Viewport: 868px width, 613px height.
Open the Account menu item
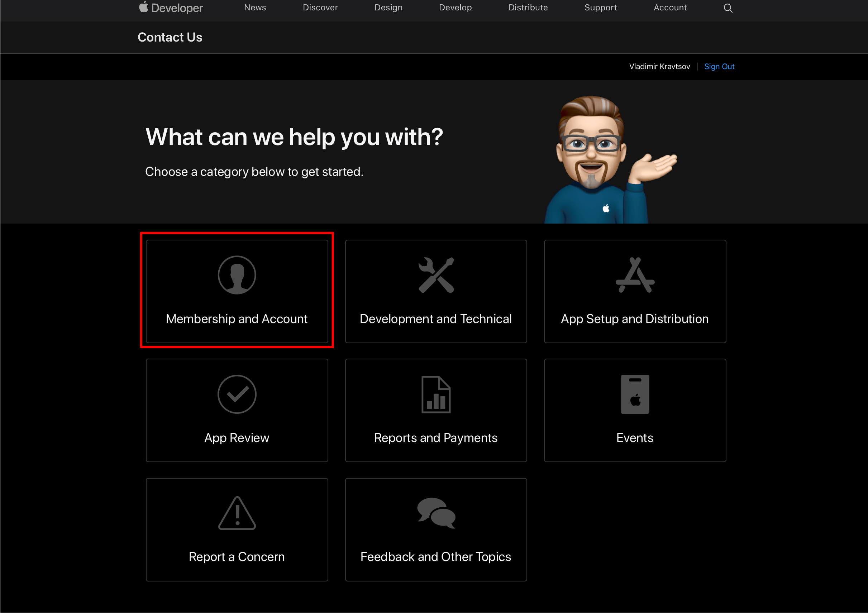click(x=670, y=8)
